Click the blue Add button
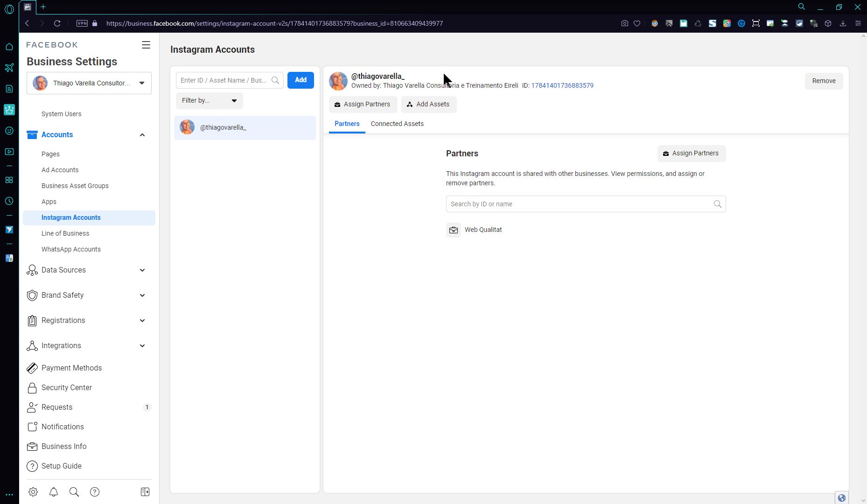Image resolution: width=867 pixels, height=504 pixels. coord(301,80)
